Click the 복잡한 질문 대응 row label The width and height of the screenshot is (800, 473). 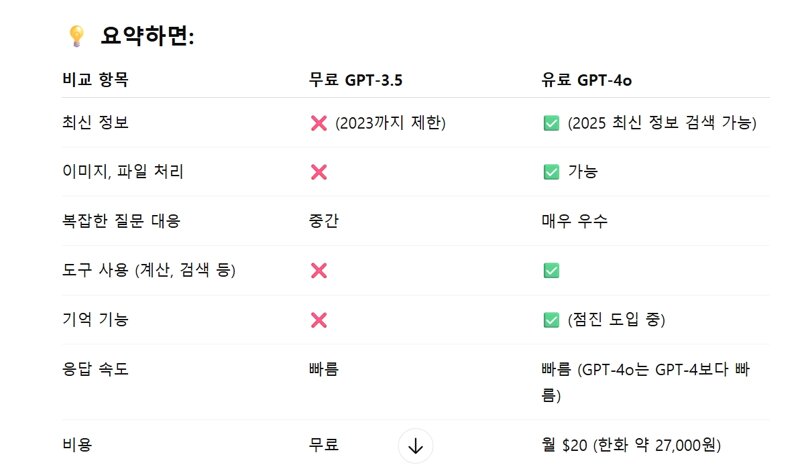[121, 221]
